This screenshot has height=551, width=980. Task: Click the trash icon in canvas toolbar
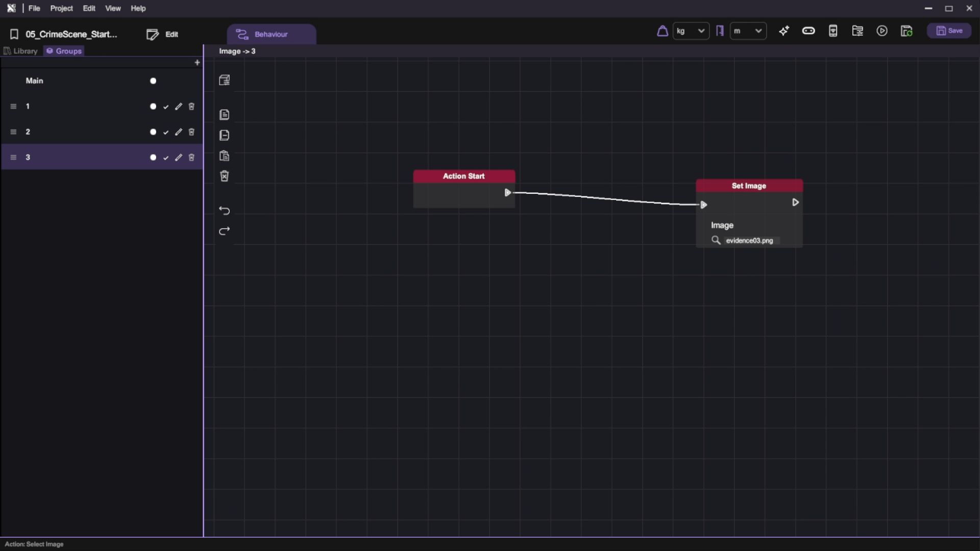click(225, 176)
